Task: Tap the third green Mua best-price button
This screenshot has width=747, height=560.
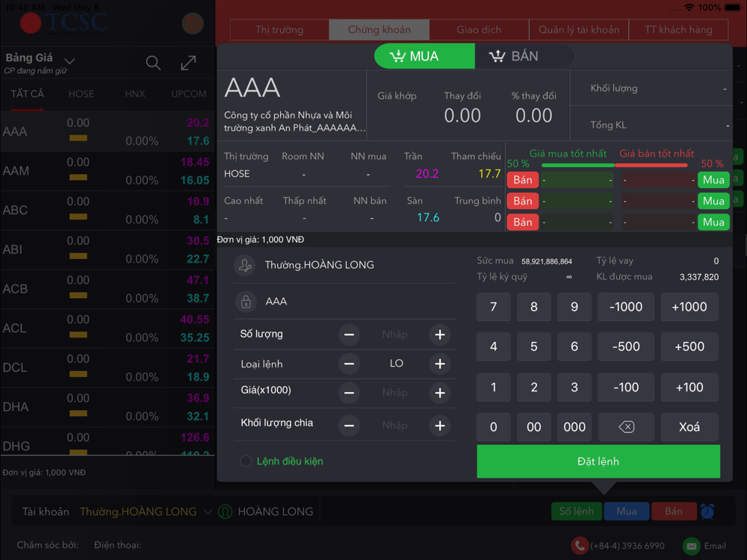Action: pos(713,222)
